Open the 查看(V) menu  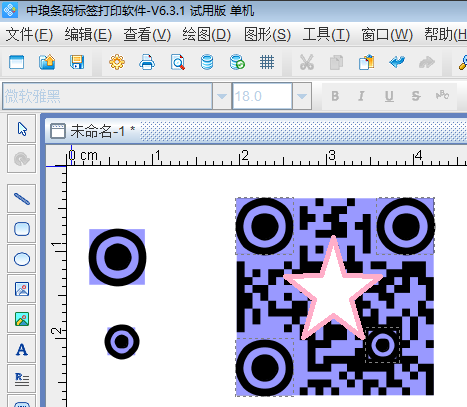tap(147, 35)
